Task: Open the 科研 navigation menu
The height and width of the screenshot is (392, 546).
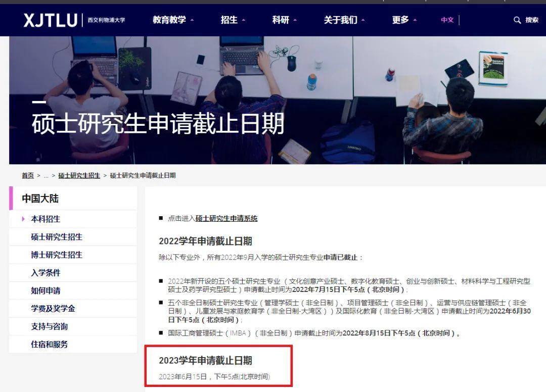Action: click(x=284, y=20)
